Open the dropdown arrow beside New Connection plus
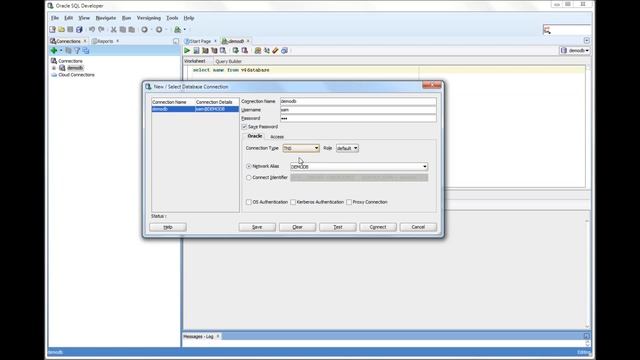 (x=61, y=51)
